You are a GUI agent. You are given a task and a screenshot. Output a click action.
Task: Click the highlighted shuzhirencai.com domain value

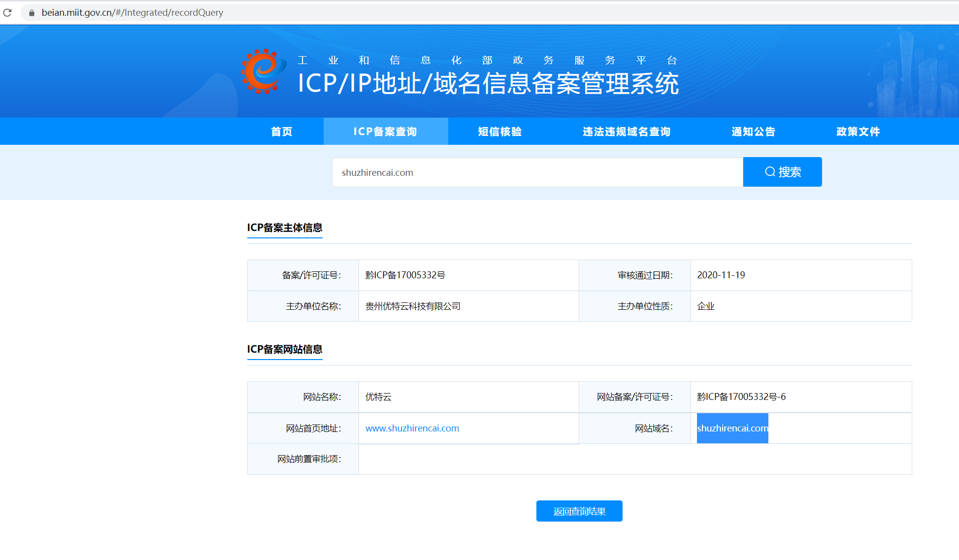(732, 428)
